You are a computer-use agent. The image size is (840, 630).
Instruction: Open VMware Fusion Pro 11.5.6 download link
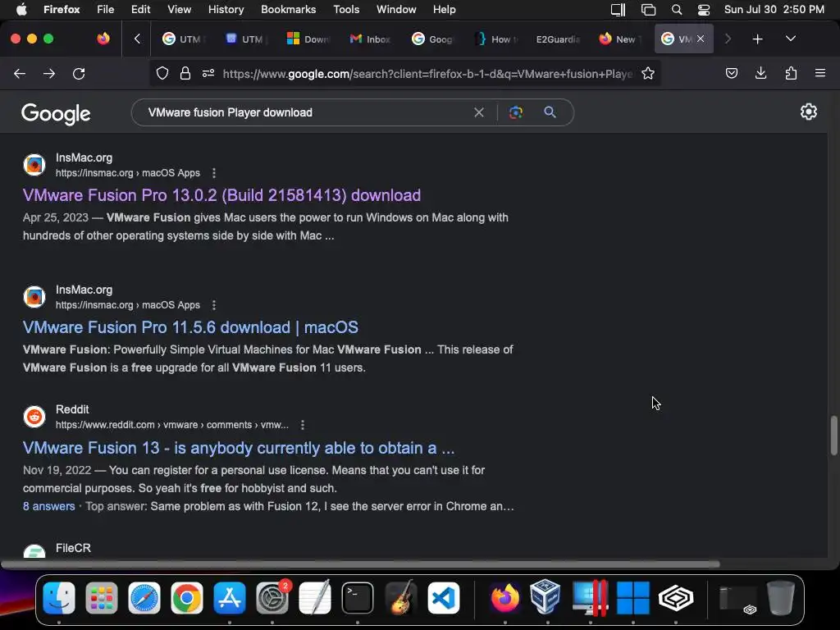[x=190, y=327]
